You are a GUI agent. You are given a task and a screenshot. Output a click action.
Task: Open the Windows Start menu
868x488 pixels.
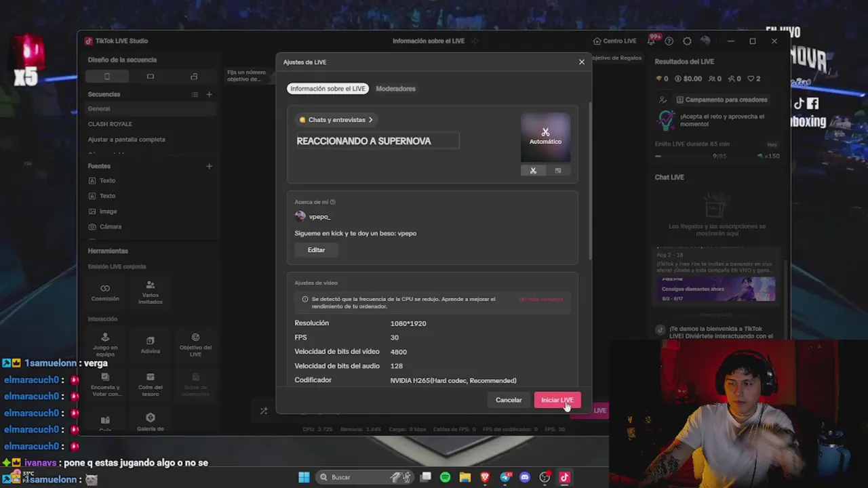[304, 477]
